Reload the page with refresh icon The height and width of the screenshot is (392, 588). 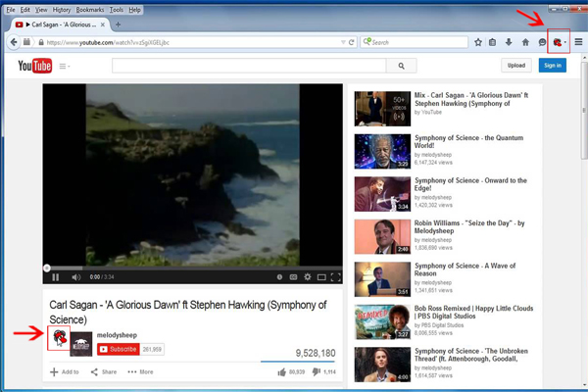click(352, 42)
